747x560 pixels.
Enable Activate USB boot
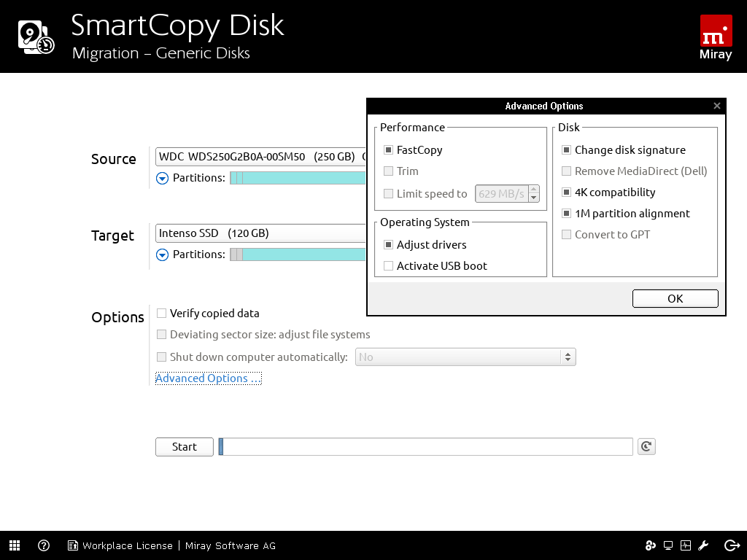pyautogui.click(x=389, y=266)
